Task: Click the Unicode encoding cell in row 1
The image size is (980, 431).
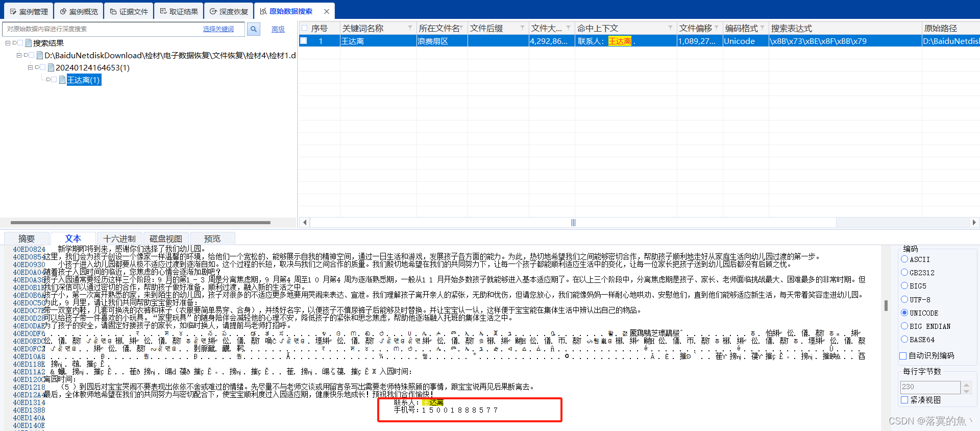Action: click(746, 41)
